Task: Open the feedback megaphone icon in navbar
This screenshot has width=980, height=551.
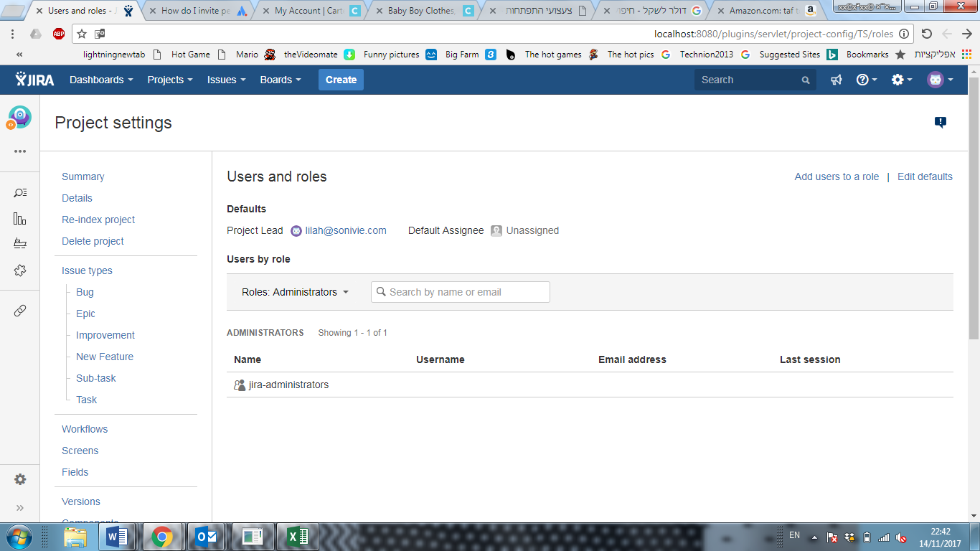Action: click(x=835, y=80)
